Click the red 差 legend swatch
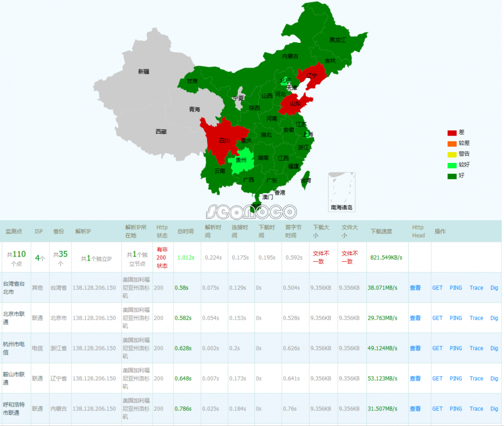Viewport: 504px width, 426px height. [452, 133]
